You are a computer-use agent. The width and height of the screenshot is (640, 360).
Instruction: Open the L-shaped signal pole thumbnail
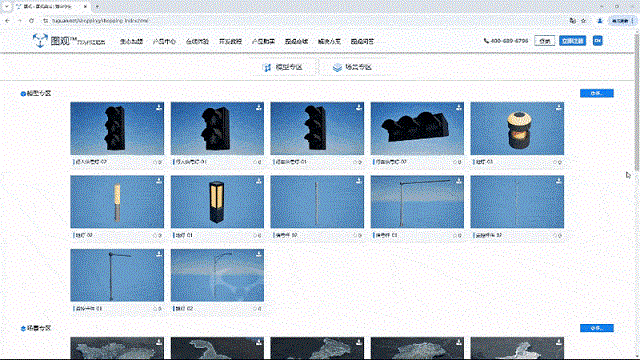click(x=417, y=202)
